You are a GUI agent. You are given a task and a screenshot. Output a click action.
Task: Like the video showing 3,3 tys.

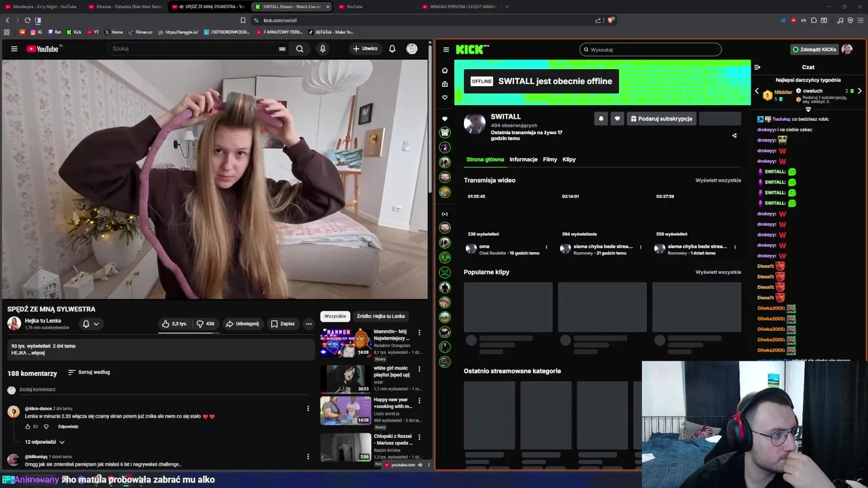click(174, 324)
